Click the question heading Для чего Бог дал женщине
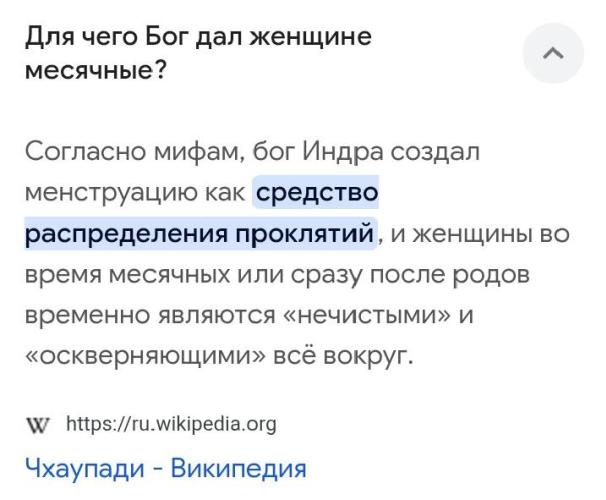 point(198,37)
